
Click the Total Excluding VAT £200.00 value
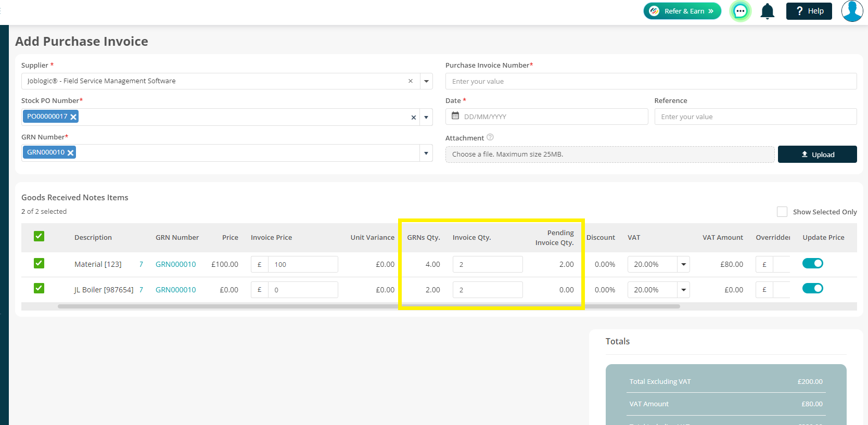(810, 382)
